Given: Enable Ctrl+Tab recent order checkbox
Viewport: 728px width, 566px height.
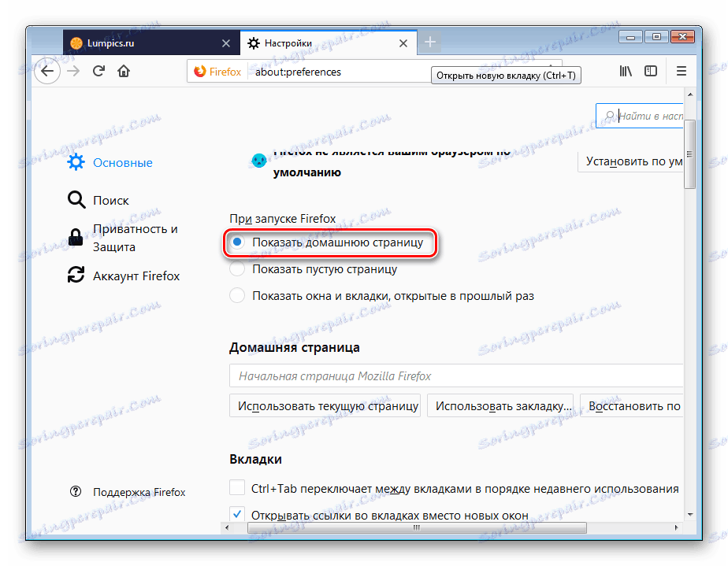Looking at the screenshot, I should (237, 487).
